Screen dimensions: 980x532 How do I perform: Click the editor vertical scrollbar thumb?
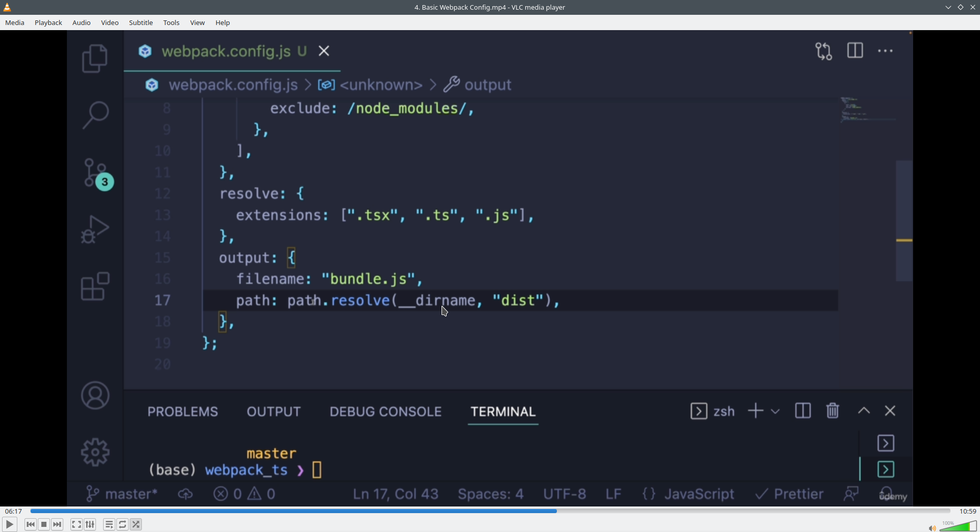[904, 221]
